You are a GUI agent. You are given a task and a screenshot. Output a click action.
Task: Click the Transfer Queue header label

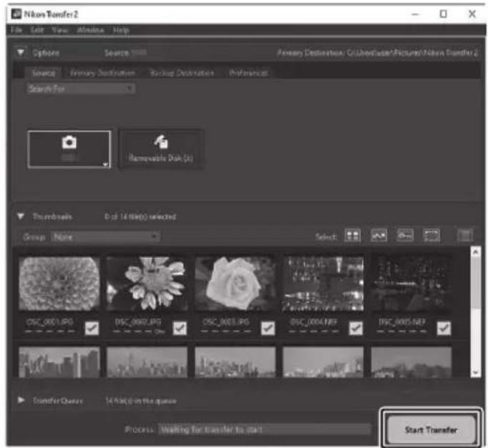pos(58,401)
